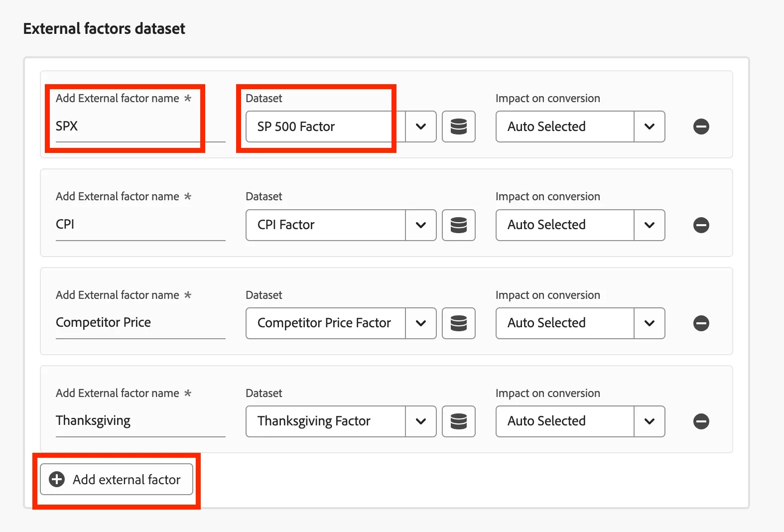Edit the Thanksgiving factor name field
This screenshot has height=532, width=784.
[x=140, y=421]
